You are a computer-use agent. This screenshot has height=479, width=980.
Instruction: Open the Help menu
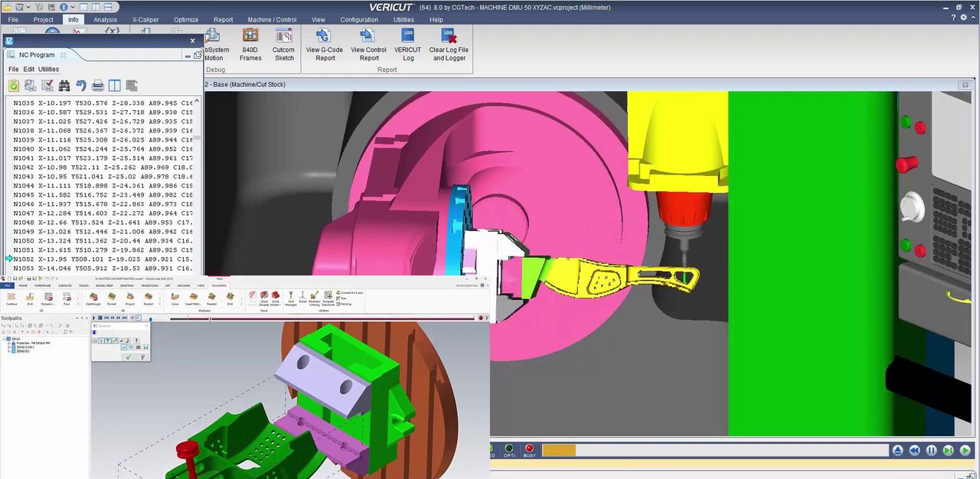click(x=436, y=20)
